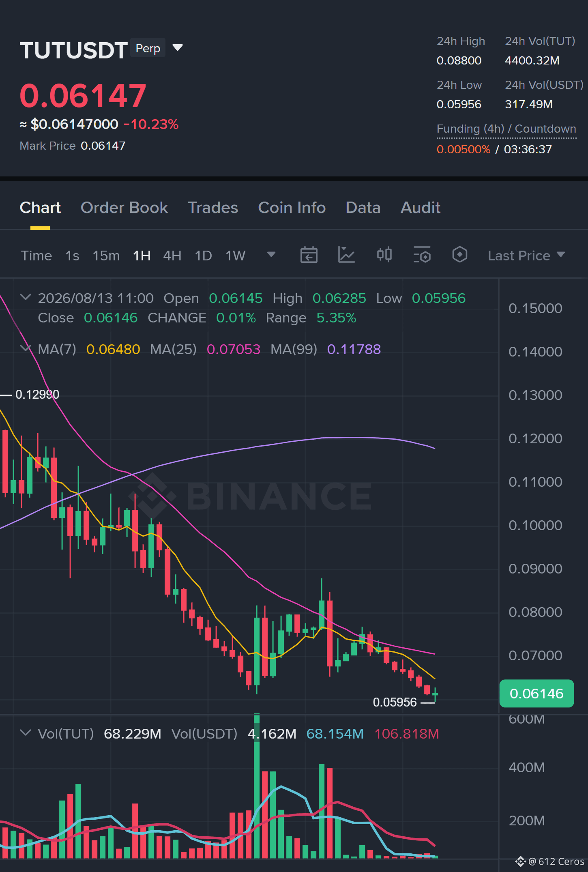
Task: Select the 15m interval
Action: click(x=106, y=256)
